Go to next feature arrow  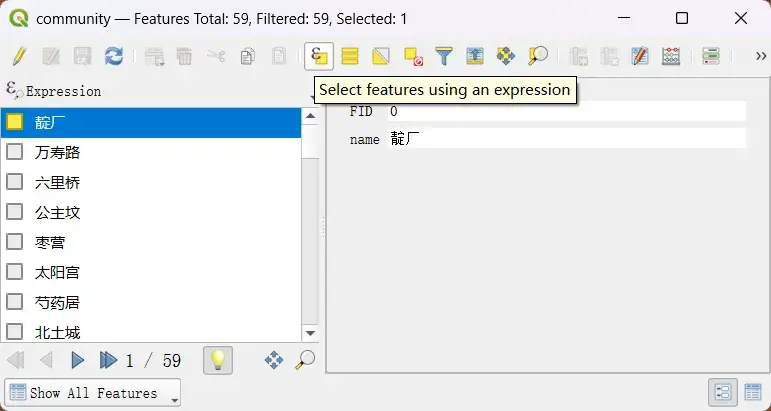point(77,360)
